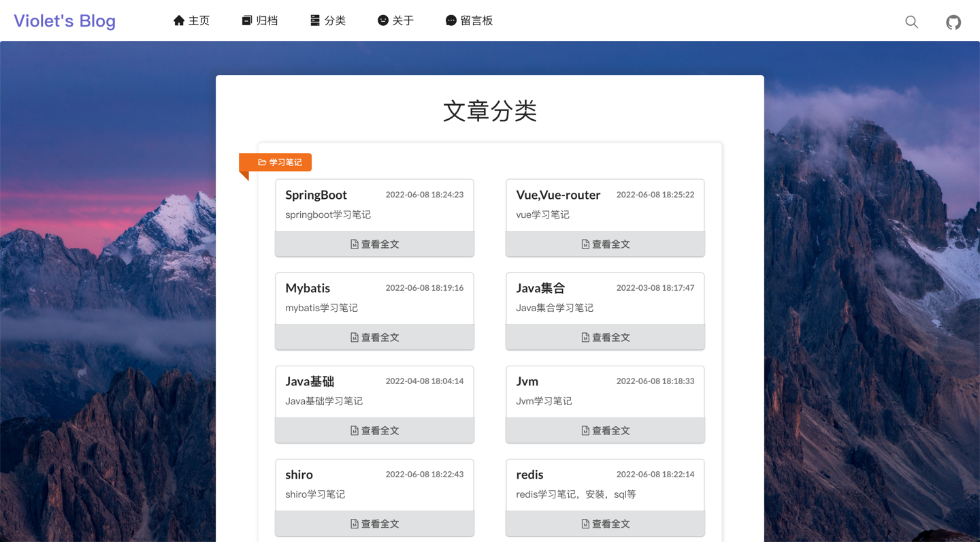
Task: Click description shiro学习笔记
Action: tap(315, 494)
